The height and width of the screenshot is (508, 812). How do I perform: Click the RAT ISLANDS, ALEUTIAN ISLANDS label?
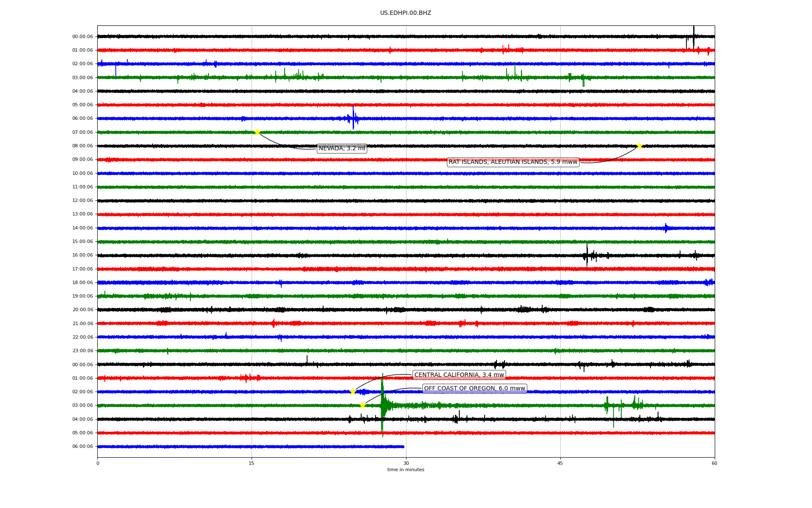pyautogui.click(x=513, y=162)
